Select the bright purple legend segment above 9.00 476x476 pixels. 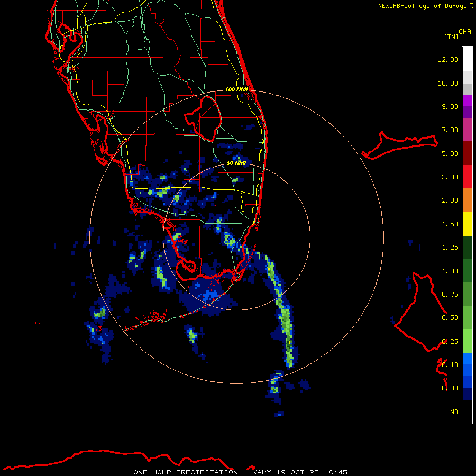[467, 100]
